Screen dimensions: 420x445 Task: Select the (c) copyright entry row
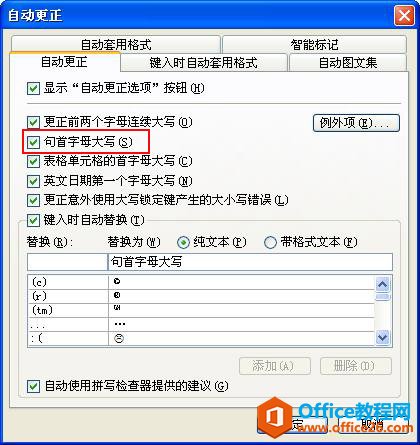(201, 282)
